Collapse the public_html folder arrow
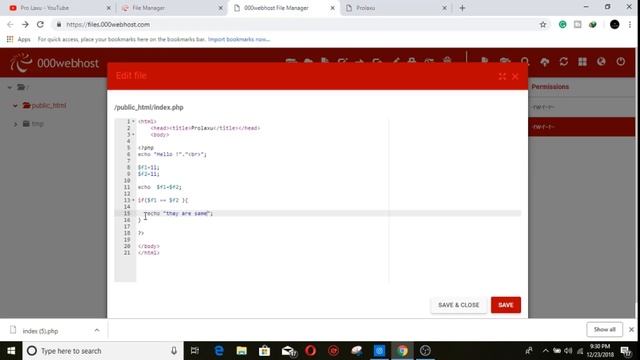Image resolution: width=640 pixels, height=360 pixels. pos(15,106)
